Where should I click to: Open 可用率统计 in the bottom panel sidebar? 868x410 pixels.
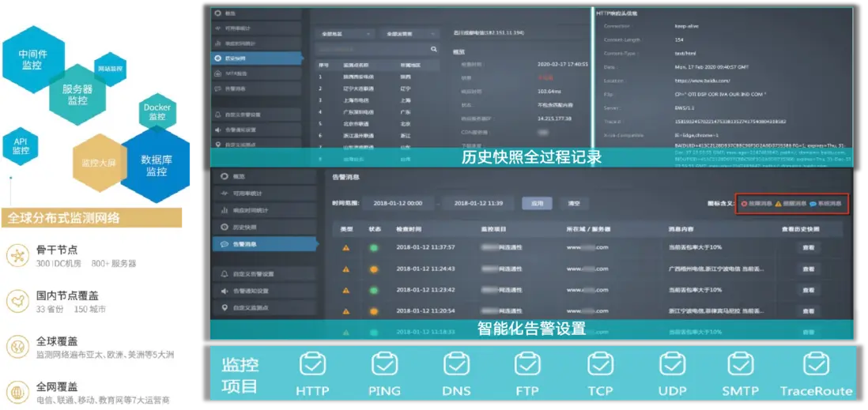click(264, 194)
